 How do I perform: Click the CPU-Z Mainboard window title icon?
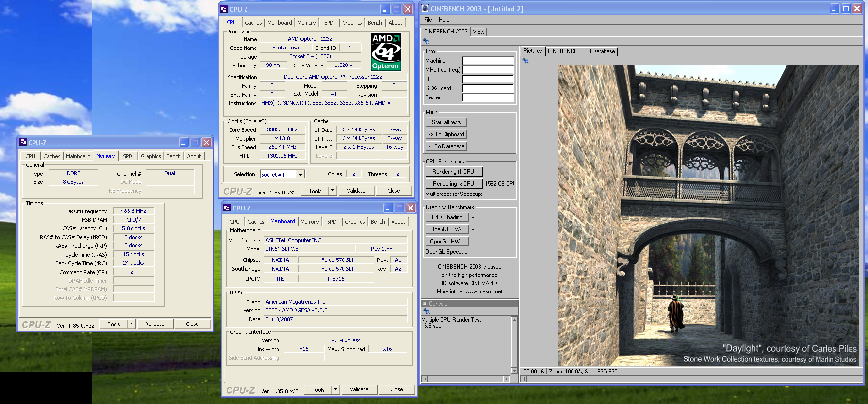click(x=227, y=208)
